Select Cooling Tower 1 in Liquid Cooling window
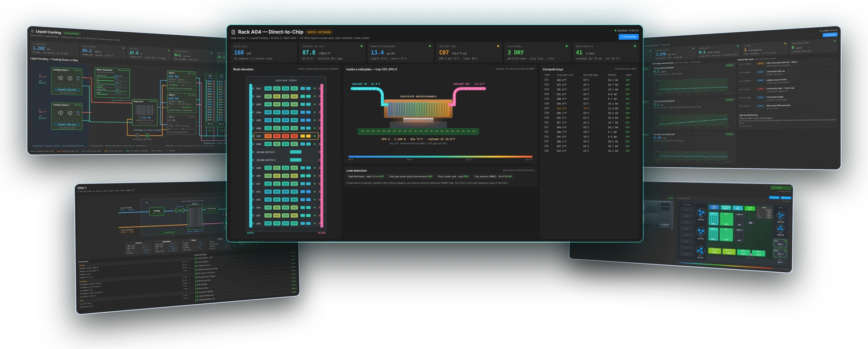868x349 pixels. pyautogui.click(x=66, y=80)
